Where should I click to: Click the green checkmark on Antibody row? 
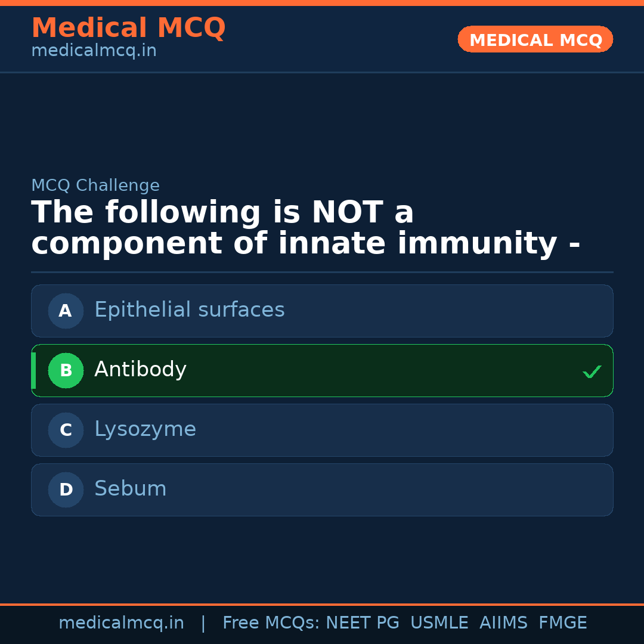click(592, 371)
